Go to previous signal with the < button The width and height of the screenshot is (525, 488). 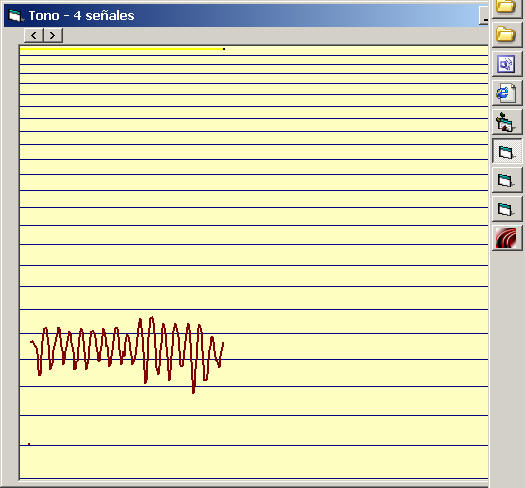(x=33, y=35)
